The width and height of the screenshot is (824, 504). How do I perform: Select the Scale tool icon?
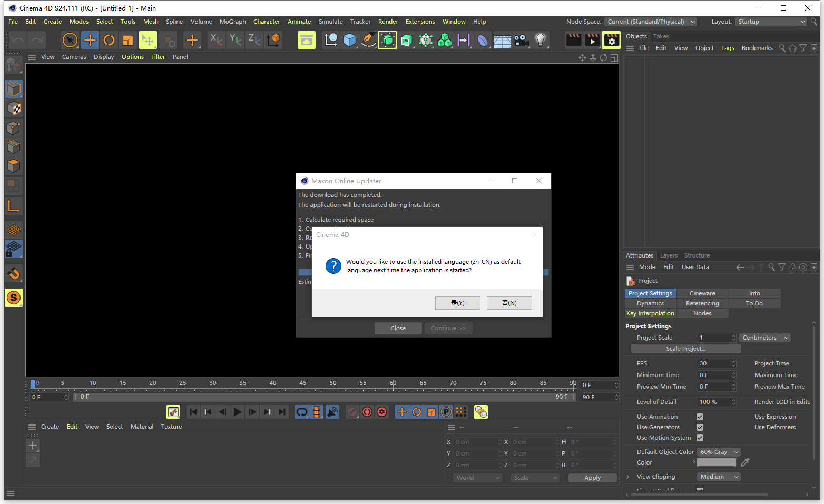point(128,40)
